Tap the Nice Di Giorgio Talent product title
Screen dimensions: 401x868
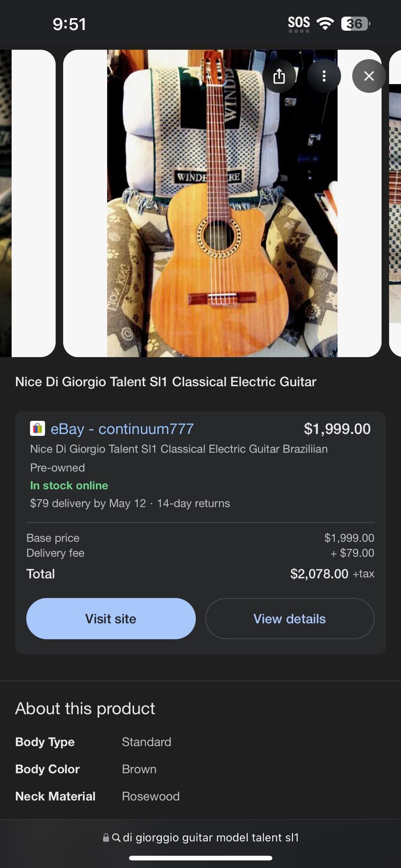pyautogui.click(x=165, y=382)
